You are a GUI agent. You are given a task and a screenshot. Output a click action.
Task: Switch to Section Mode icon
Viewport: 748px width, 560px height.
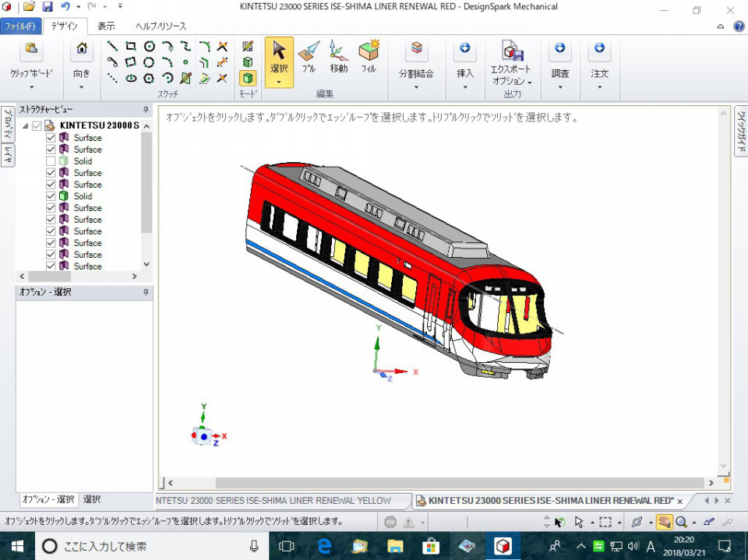(248, 62)
